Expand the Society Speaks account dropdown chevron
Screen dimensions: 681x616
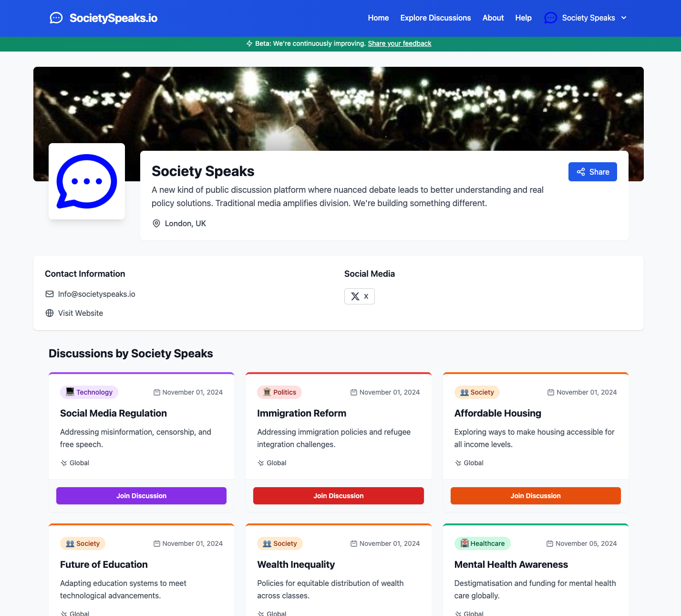click(624, 18)
